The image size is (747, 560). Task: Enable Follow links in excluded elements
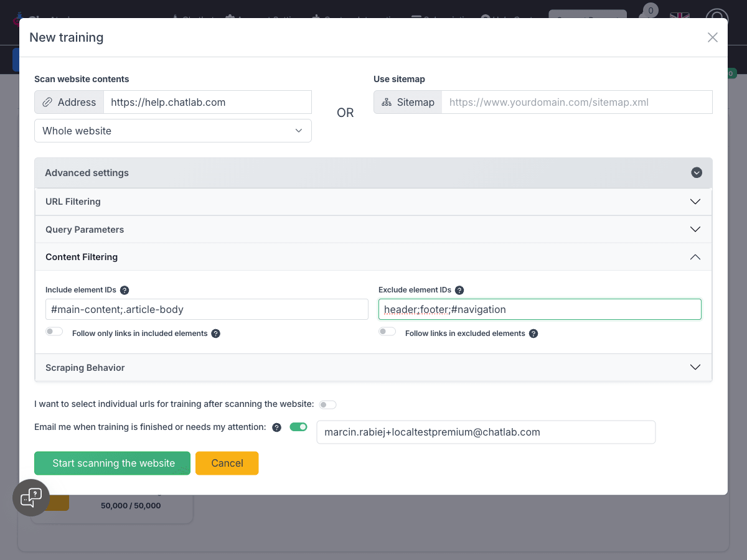[x=387, y=332]
